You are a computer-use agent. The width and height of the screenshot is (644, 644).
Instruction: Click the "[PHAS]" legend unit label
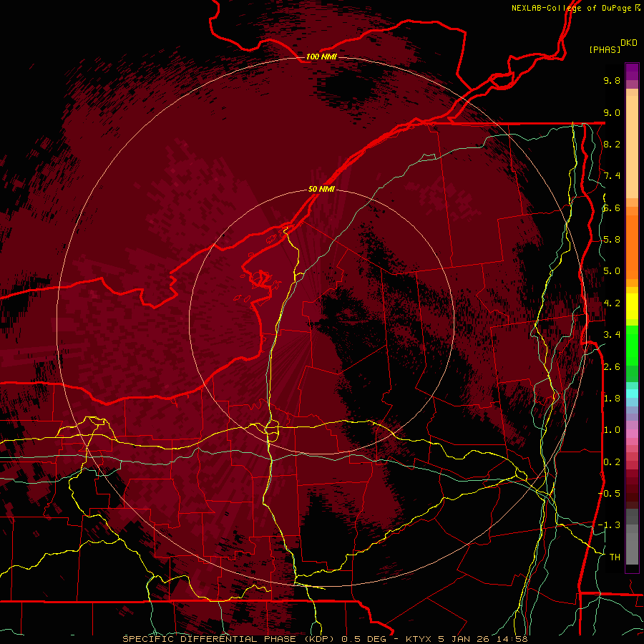605,49
